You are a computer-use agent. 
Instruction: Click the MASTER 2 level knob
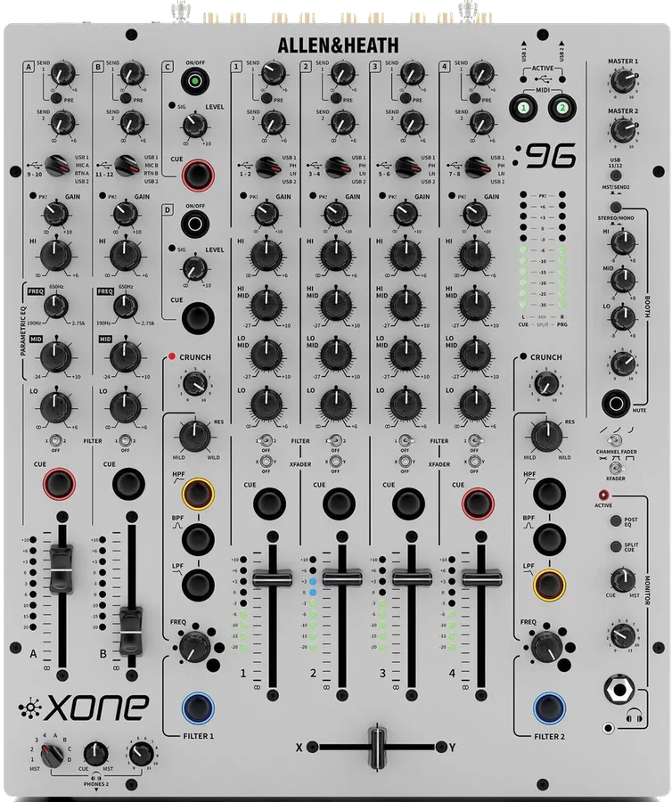623,130
